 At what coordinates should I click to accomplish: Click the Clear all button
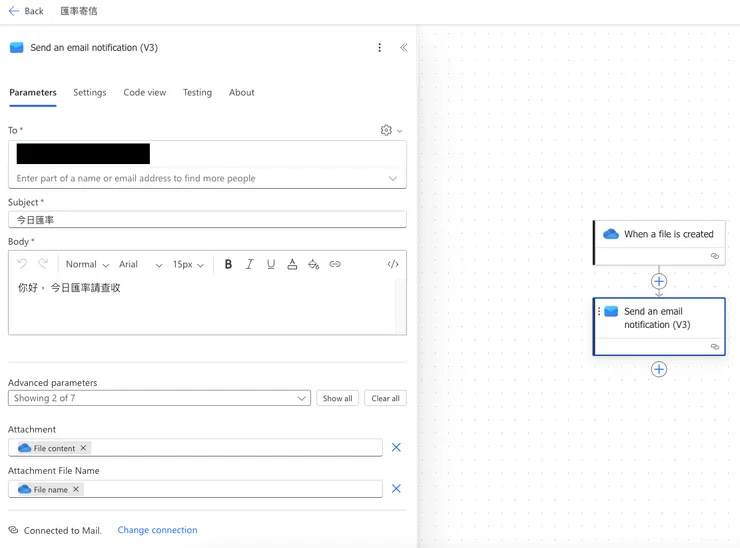[x=385, y=398]
